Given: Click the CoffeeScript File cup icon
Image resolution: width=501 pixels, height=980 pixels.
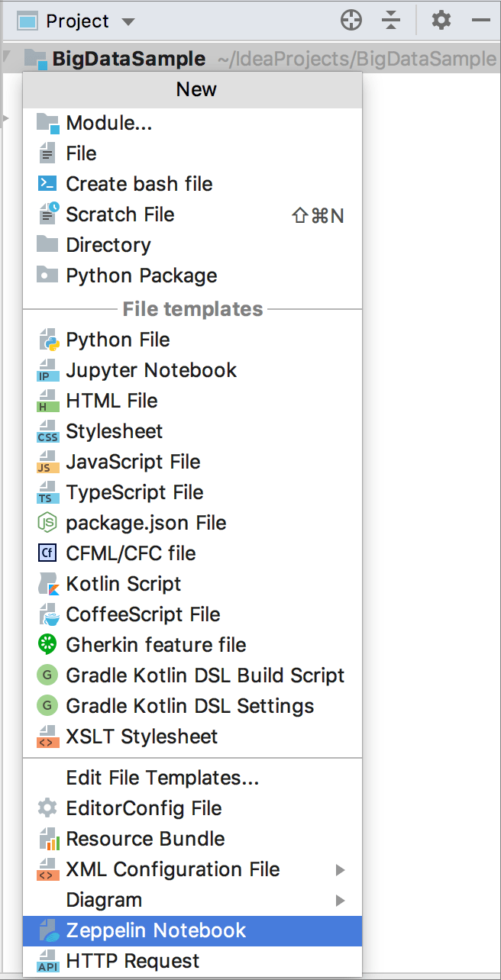Looking at the screenshot, I should [47, 615].
